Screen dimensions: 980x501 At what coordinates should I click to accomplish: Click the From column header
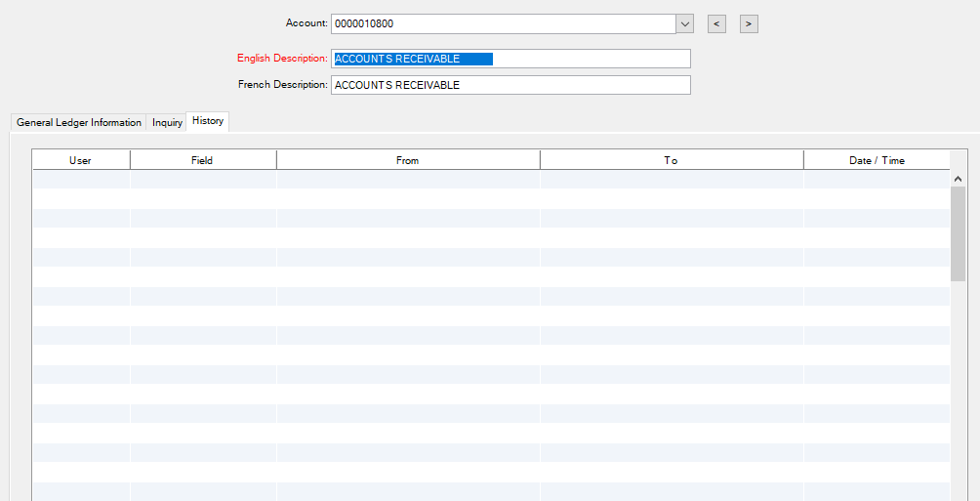pyautogui.click(x=408, y=160)
